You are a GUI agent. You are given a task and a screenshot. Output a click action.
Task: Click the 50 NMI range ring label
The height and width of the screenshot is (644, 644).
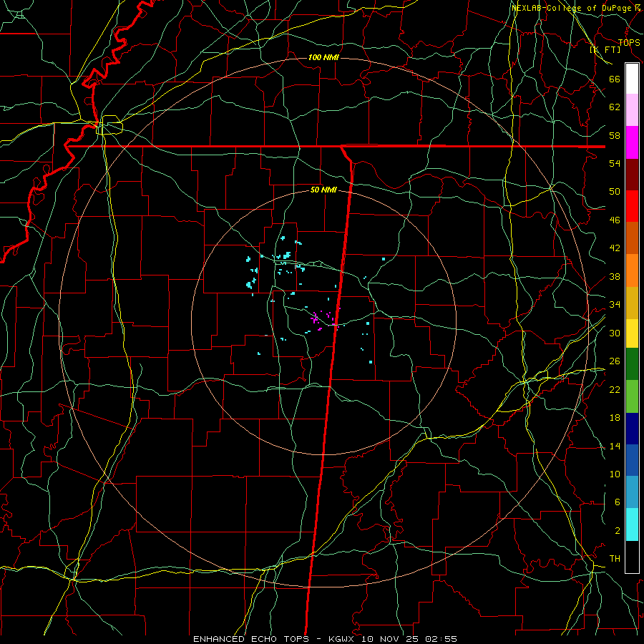pos(323,190)
